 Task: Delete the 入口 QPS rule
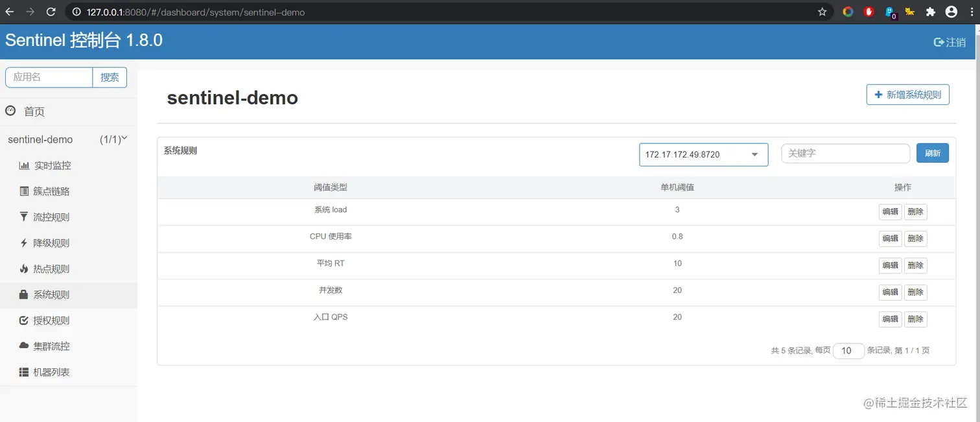[915, 319]
